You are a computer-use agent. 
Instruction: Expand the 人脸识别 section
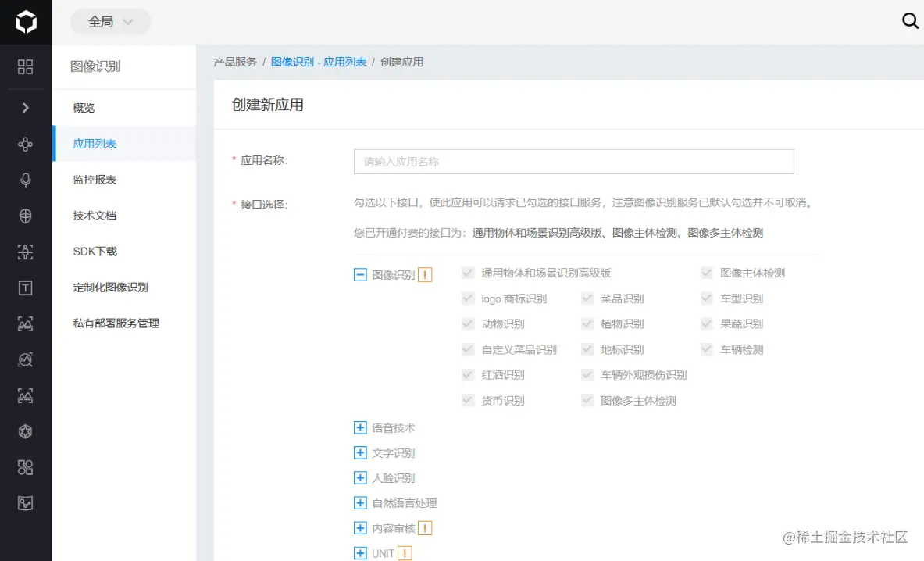coord(360,477)
